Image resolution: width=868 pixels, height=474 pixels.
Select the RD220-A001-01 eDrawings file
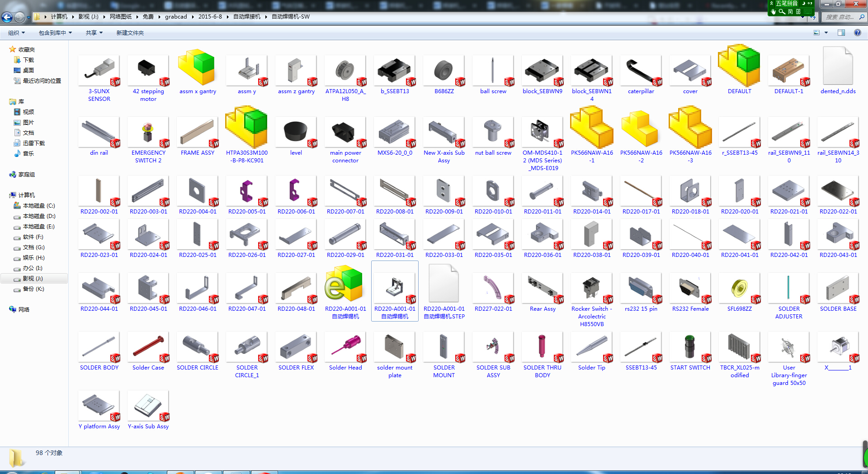tap(345, 293)
